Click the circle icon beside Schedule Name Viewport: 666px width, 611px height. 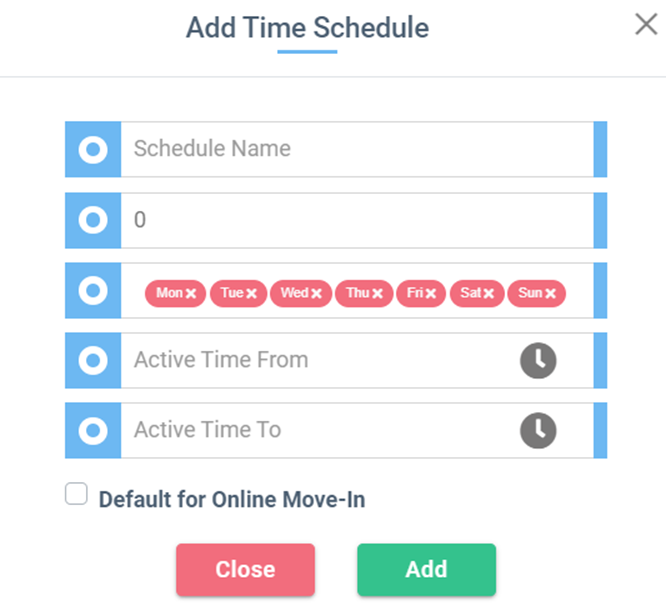point(93,149)
